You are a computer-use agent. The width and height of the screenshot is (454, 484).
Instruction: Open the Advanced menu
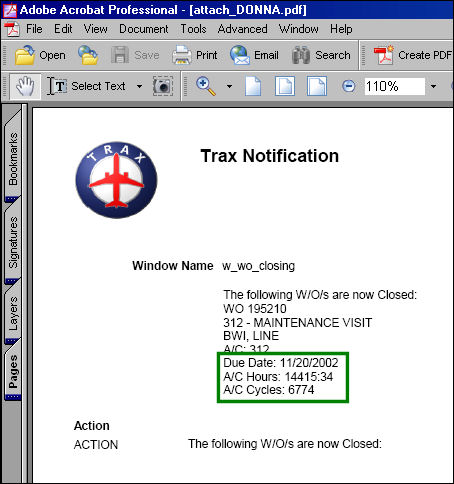[242, 29]
